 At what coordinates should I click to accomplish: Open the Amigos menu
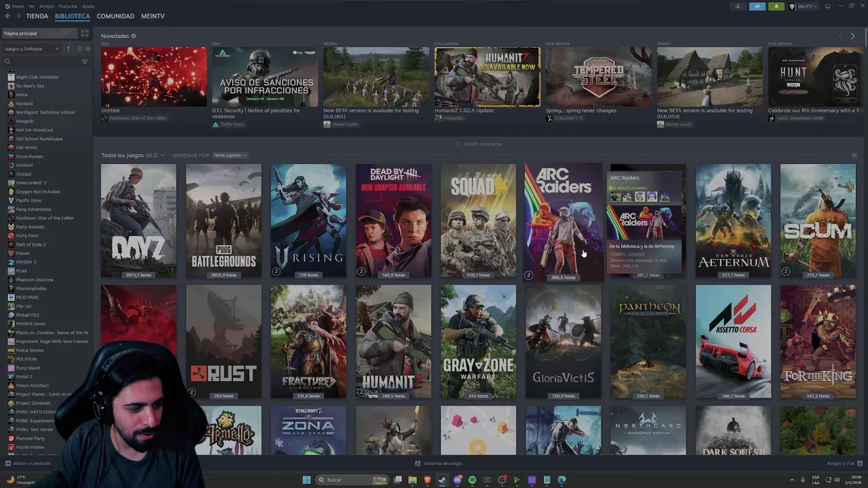tap(46, 6)
